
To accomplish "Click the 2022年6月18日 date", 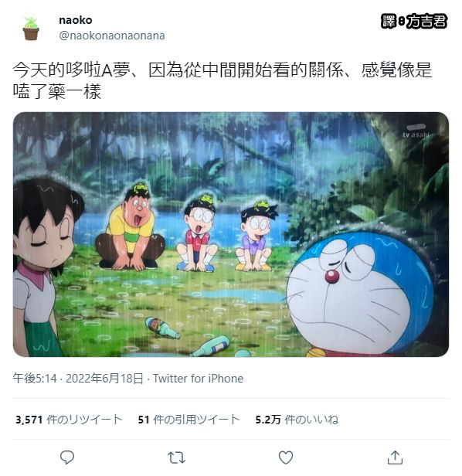I will click(x=104, y=379).
